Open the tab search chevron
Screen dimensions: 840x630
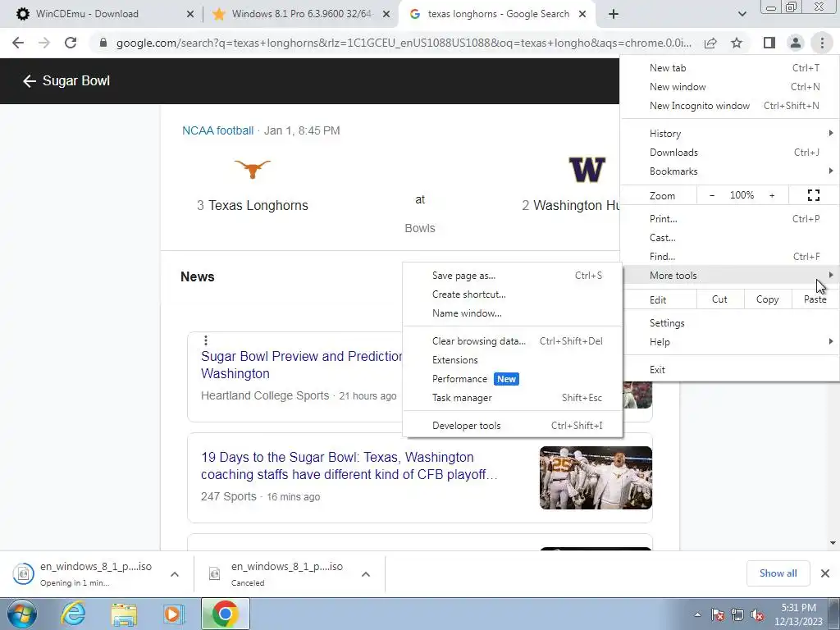click(x=742, y=14)
